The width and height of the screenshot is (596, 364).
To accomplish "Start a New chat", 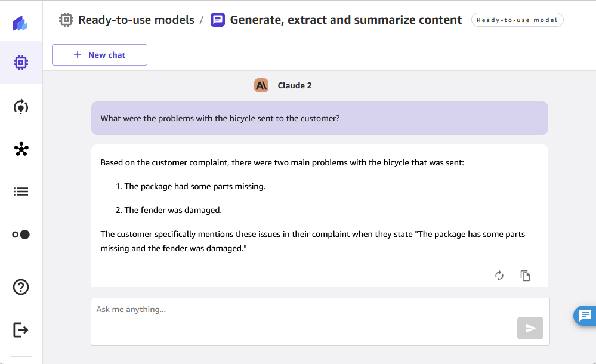I will pyautogui.click(x=100, y=55).
